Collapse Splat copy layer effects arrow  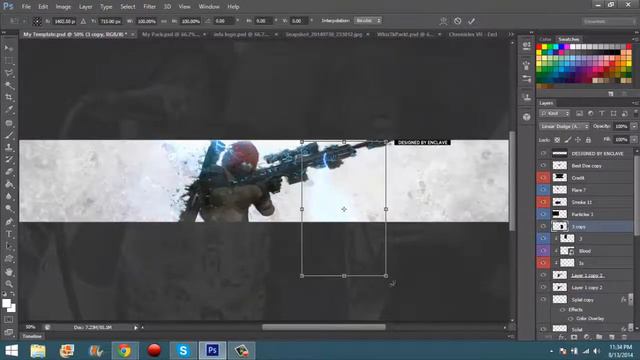[x=630, y=300]
